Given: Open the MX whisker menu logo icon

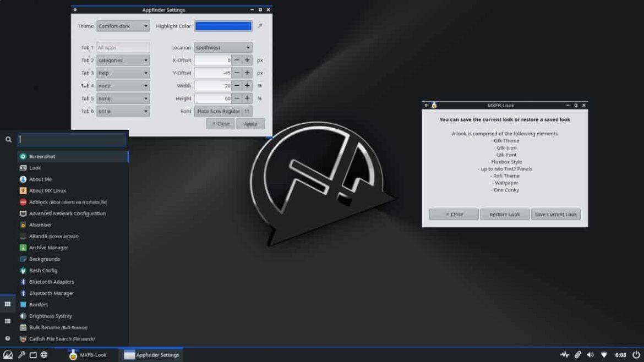Looking at the screenshot, I should (x=7, y=355).
